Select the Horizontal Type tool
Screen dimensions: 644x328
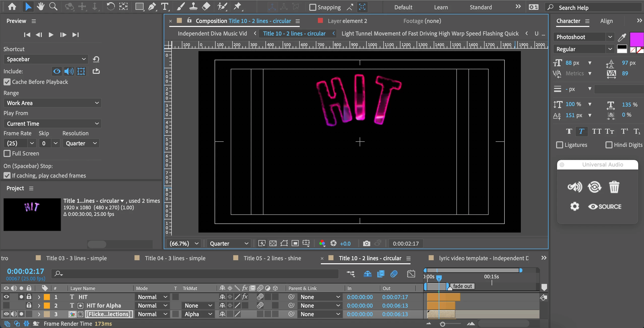(x=165, y=7)
